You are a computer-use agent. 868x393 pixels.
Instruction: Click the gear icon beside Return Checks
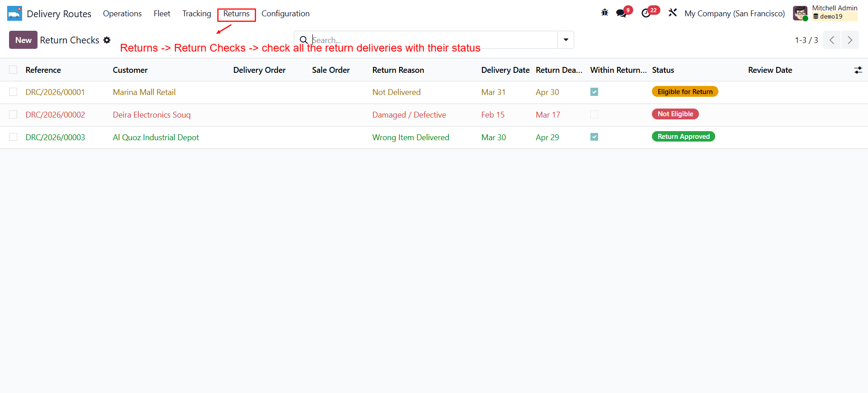(107, 40)
